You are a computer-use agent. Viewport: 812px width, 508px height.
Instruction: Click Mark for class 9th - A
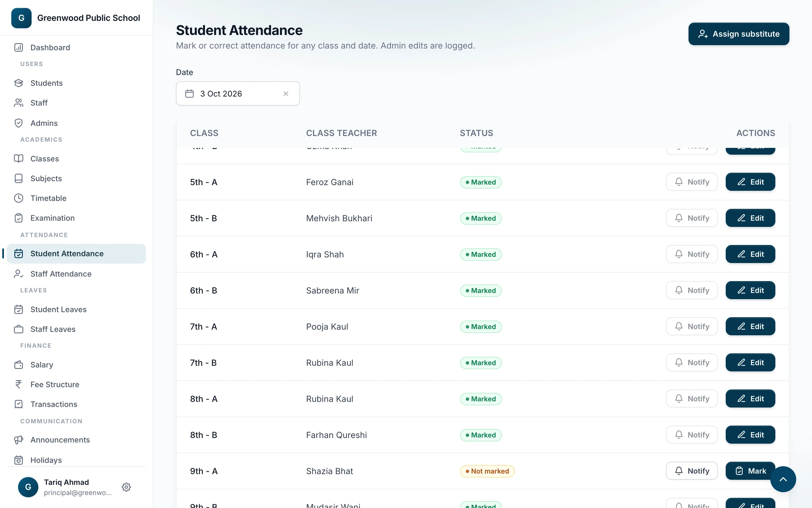click(750, 471)
